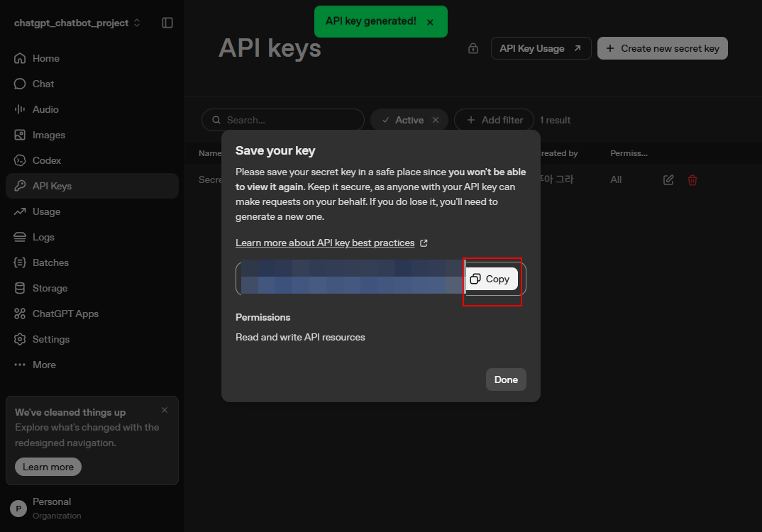Open the Personal organization profile
762x532 pixels.
pyautogui.click(x=92, y=508)
